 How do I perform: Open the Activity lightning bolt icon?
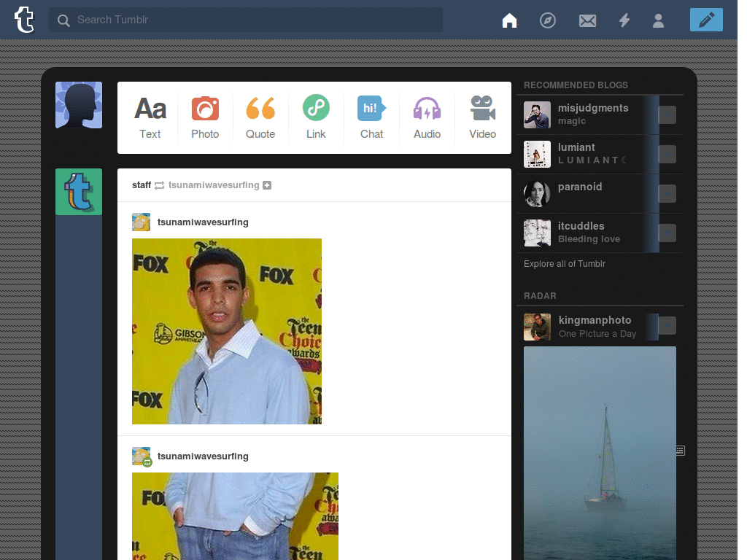[624, 20]
